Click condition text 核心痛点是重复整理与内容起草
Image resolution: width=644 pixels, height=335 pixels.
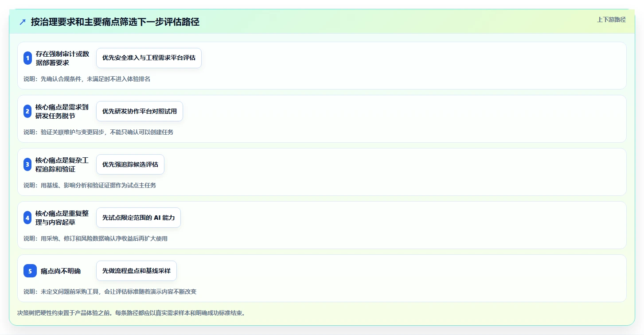click(62, 218)
